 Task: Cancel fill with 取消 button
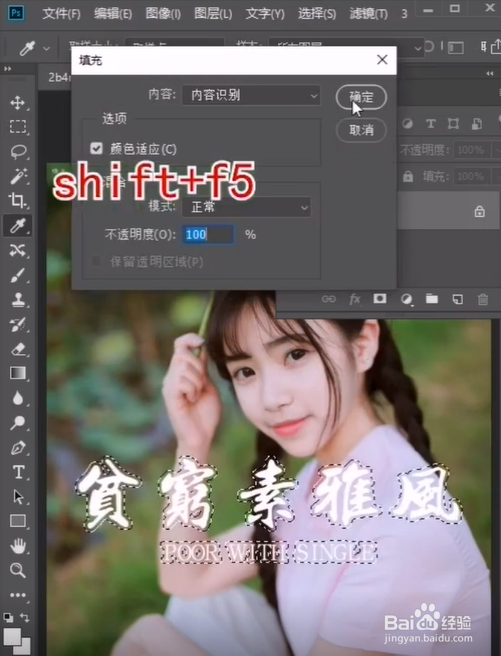point(361,130)
